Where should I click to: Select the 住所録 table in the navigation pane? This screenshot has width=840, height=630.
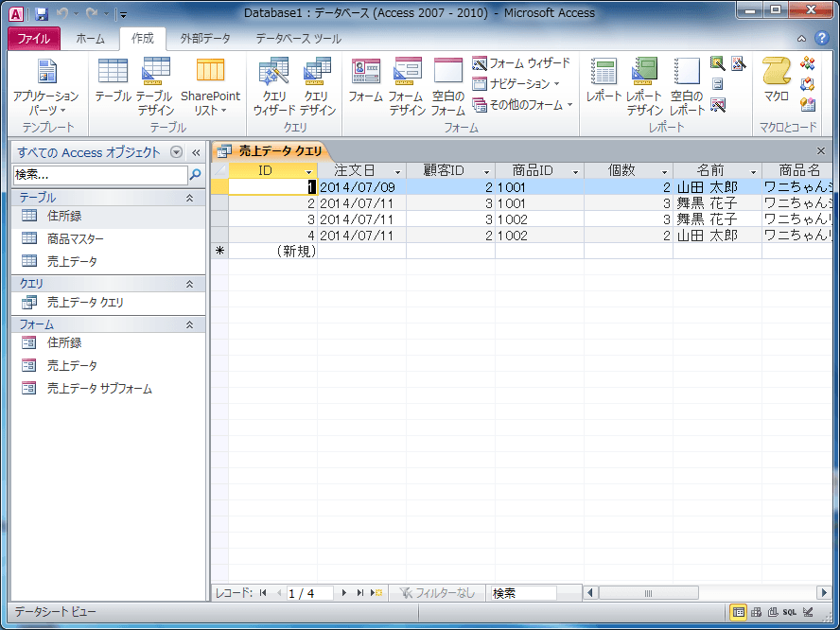pos(108,217)
